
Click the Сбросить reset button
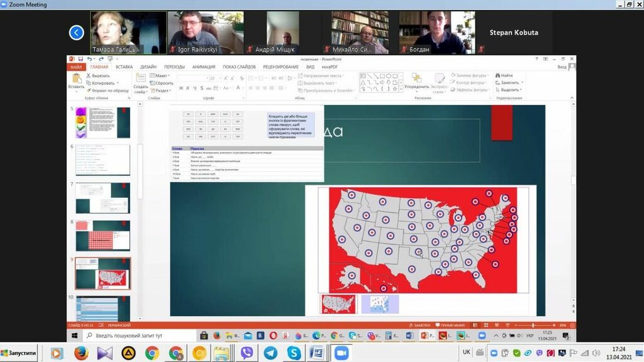point(162,83)
